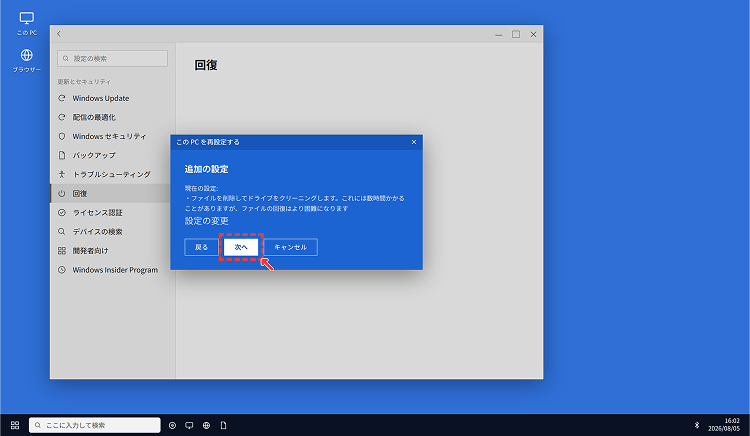Open トラブルシューティング section
The height and width of the screenshot is (436, 750).
click(x=113, y=174)
